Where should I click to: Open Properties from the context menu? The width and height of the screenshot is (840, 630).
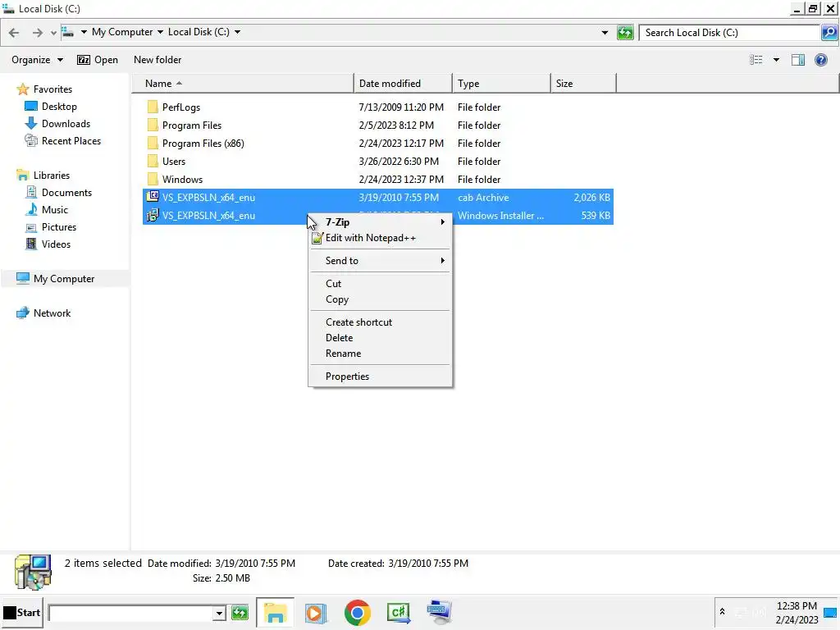point(381,377)
